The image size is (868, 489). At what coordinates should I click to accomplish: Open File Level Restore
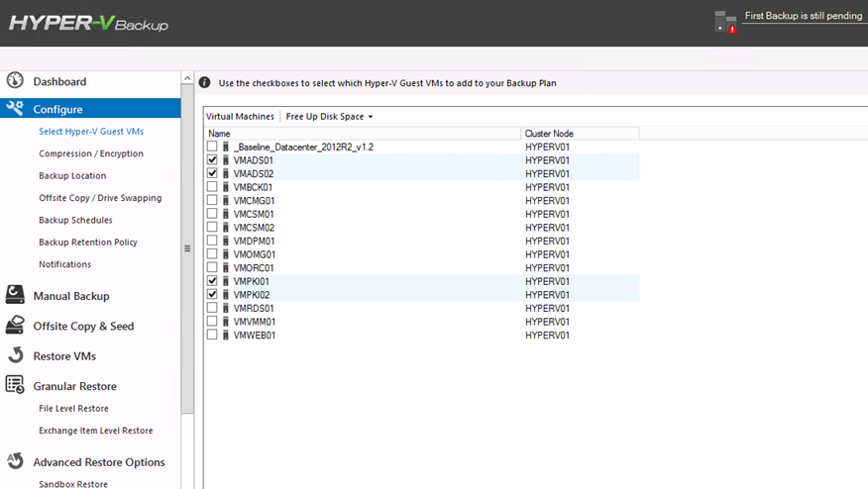point(73,408)
